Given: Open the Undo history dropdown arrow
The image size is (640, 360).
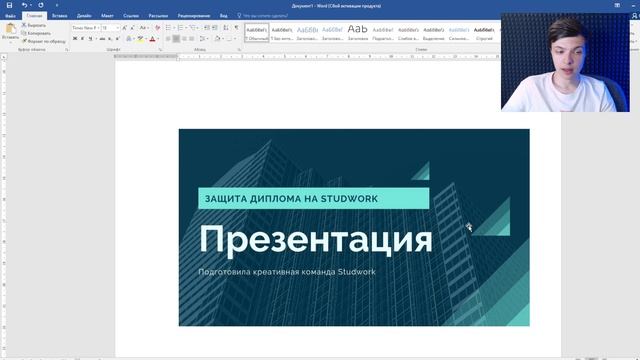Looking at the screenshot, I should point(31,5).
